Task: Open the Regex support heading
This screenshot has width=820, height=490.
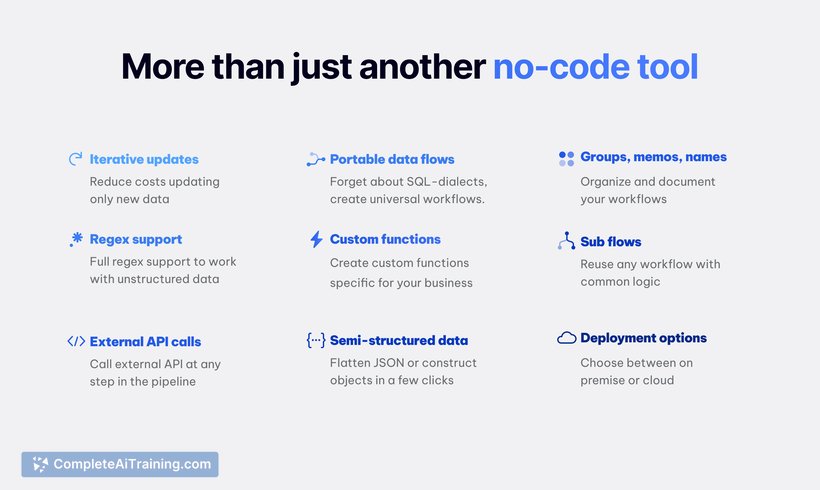Action: point(136,240)
